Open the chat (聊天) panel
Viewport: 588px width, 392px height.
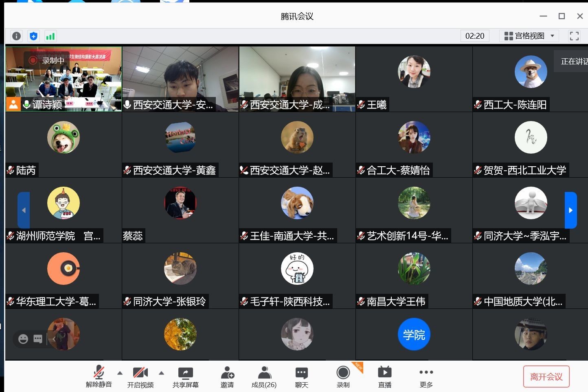pyautogui.click(x=301, y=377)
